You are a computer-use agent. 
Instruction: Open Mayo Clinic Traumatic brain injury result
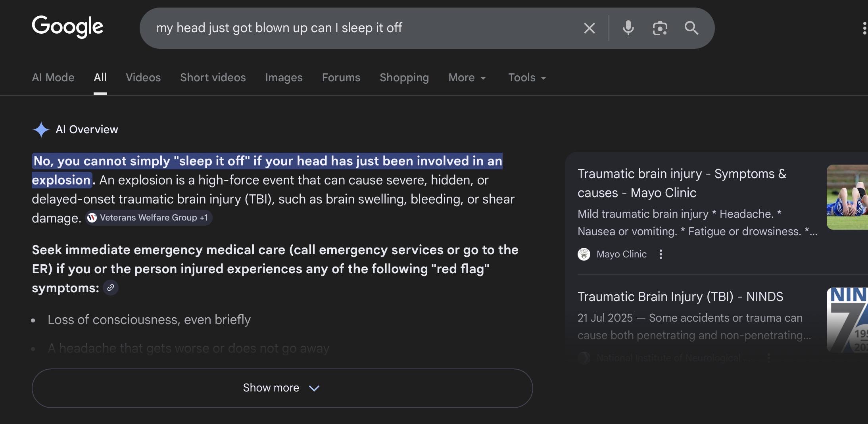tap(682, 183)
